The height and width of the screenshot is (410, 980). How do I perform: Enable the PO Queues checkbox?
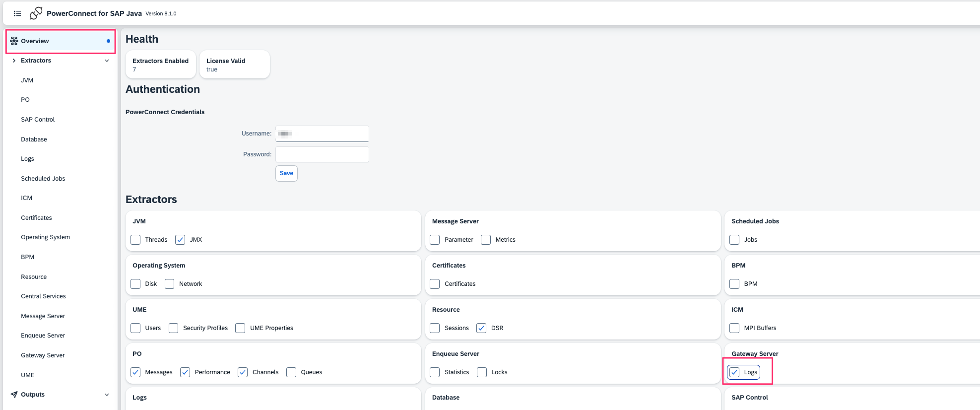coord(291,372)
